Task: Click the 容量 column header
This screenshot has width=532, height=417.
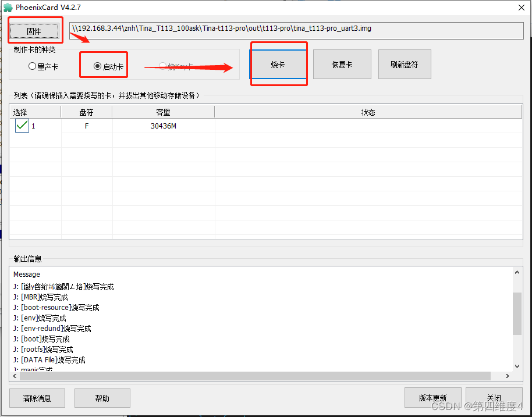Action: (163, 112)
